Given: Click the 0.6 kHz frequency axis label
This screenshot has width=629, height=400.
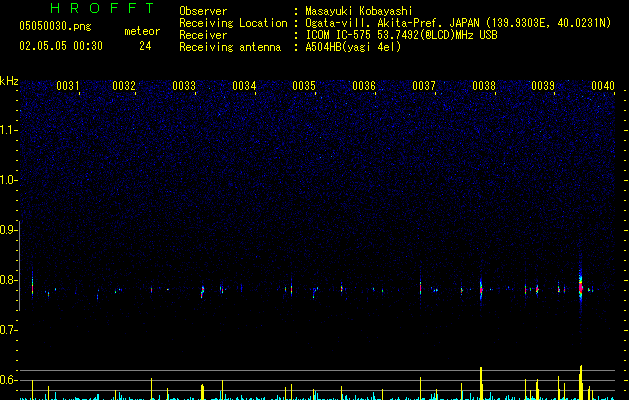Looking at the screenshot, I should [9, 380].
